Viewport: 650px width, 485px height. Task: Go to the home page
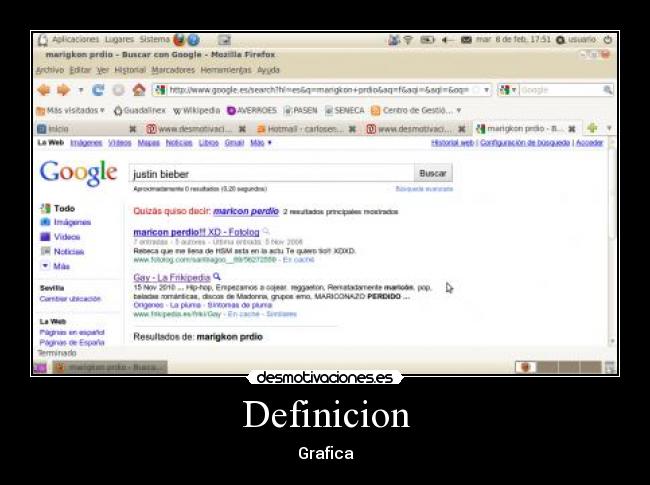139,90
